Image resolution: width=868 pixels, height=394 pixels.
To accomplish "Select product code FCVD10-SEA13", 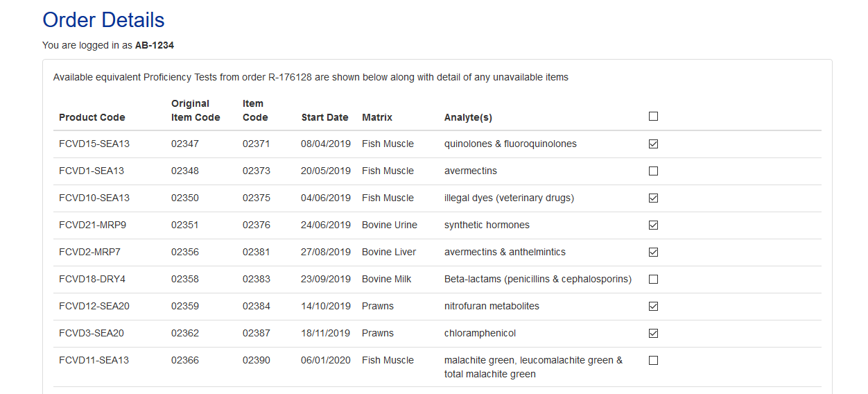I will coord(94,198).
